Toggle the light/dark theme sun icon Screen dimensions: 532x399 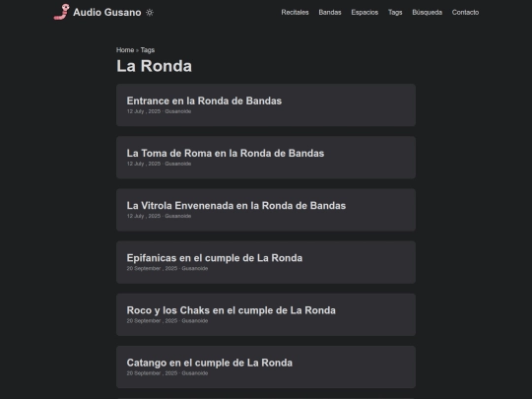(x=150, y=13)
